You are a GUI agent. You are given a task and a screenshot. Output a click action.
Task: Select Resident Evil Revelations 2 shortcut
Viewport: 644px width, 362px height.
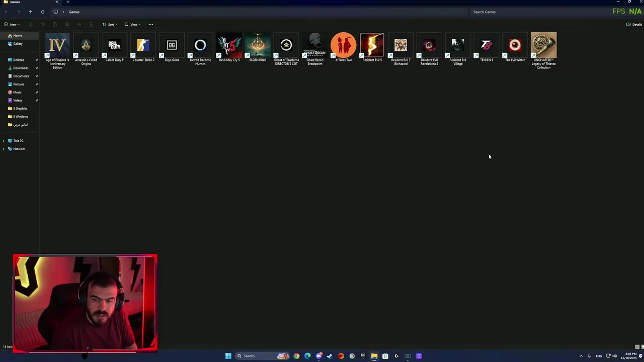[x=429, y=49]
